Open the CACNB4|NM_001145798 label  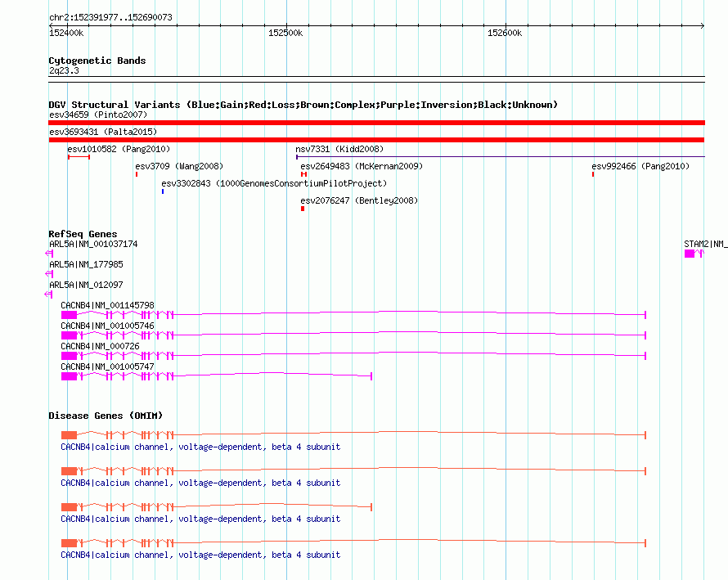107,305
